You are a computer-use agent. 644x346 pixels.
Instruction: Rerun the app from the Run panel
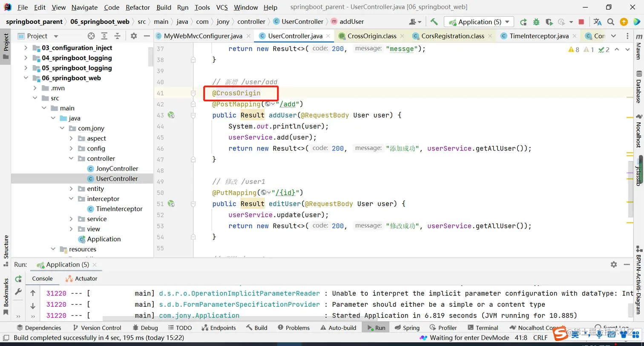pyautogui.click(x=18, y=279)
